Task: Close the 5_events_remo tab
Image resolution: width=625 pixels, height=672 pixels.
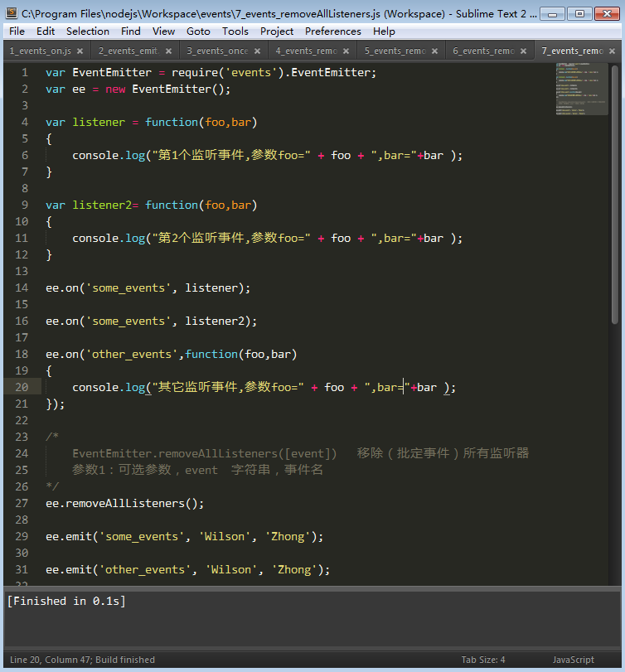Action: point(434,51)
